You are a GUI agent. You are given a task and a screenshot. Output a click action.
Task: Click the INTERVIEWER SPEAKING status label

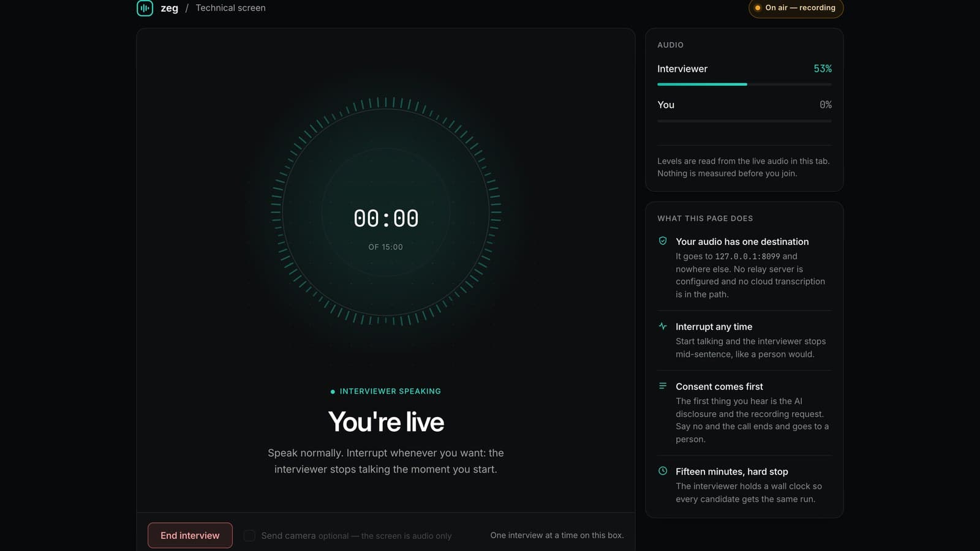(390, 391)
